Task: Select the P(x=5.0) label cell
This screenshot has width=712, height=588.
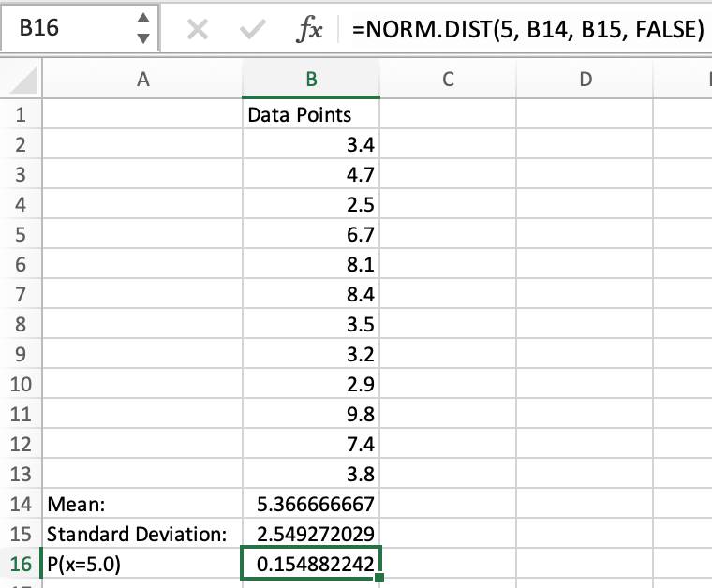Action: click(x=142, y=565)
